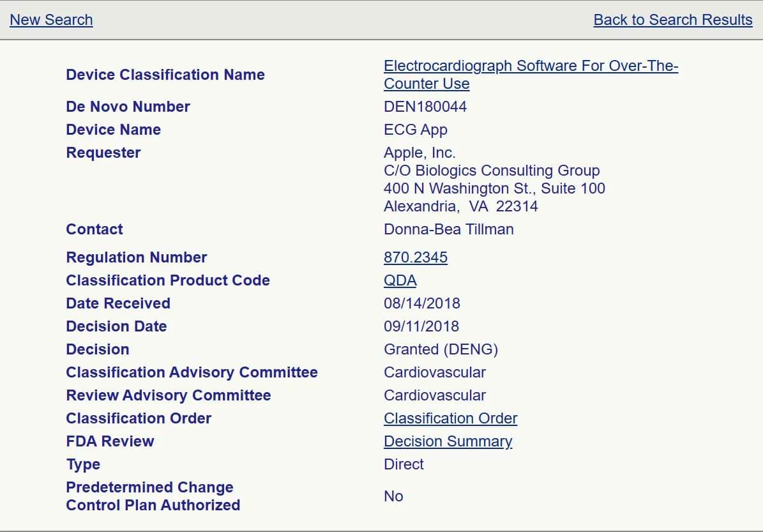Click the Classification Advisory Committee label

[192, 372]
